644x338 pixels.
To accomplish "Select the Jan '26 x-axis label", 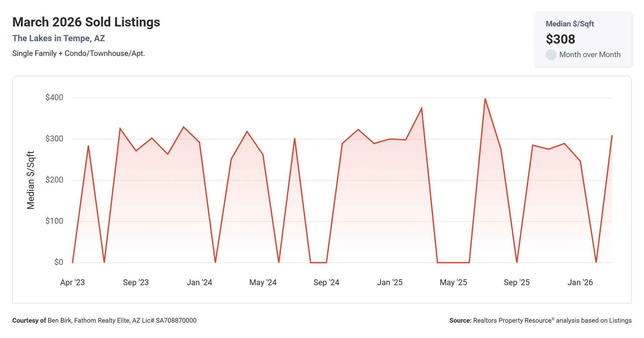I will (x=580, y=283).
